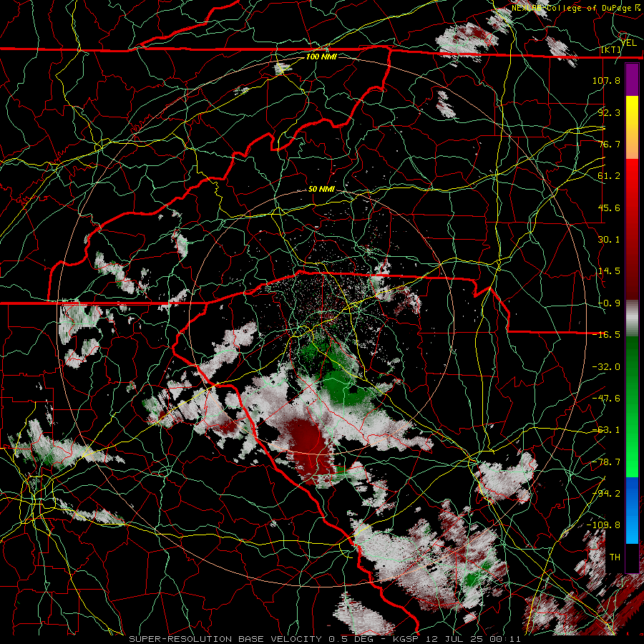Click the "-63.1" scale value
Image resolution: width=644 pixels, height=644 pixels.
coord(606,430)
